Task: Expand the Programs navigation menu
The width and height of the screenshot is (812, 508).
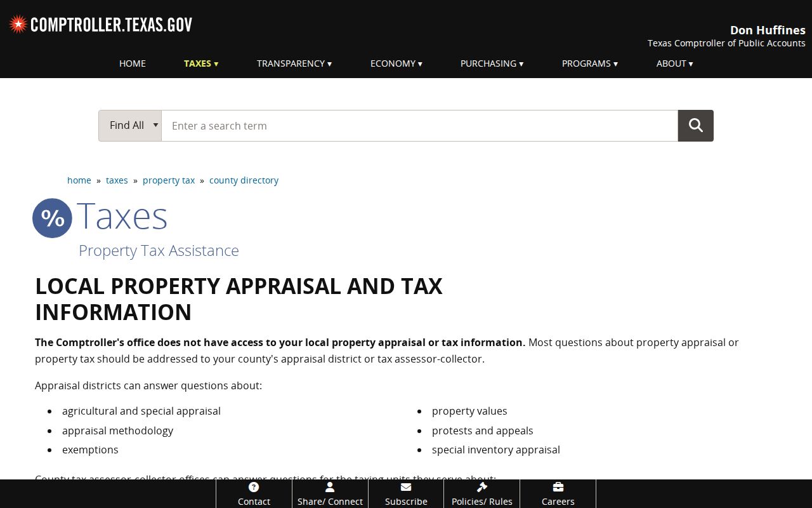Action: 590,63
